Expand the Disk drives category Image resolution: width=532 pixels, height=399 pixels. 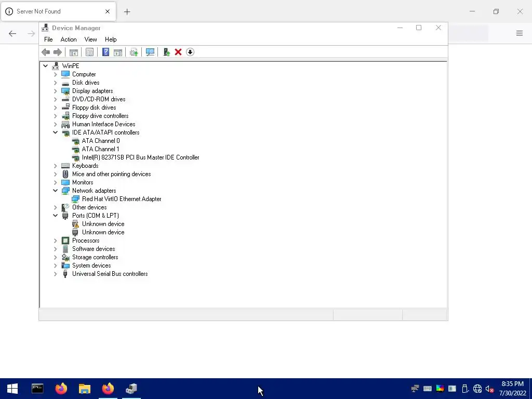click(55, 83)
